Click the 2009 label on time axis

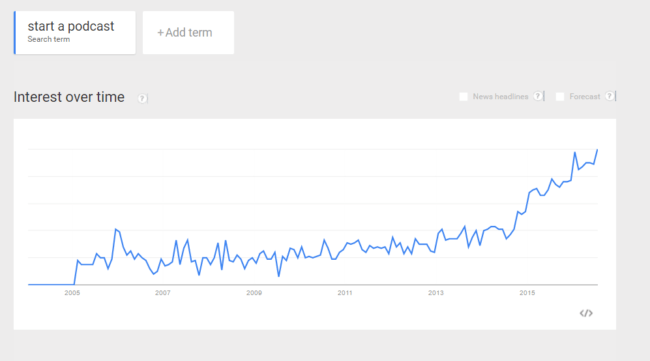(254, 293)
